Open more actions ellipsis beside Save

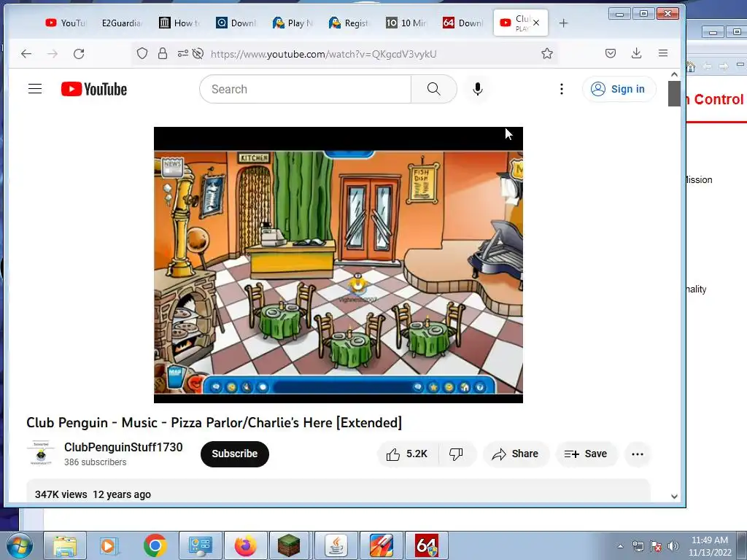(638, 454)
